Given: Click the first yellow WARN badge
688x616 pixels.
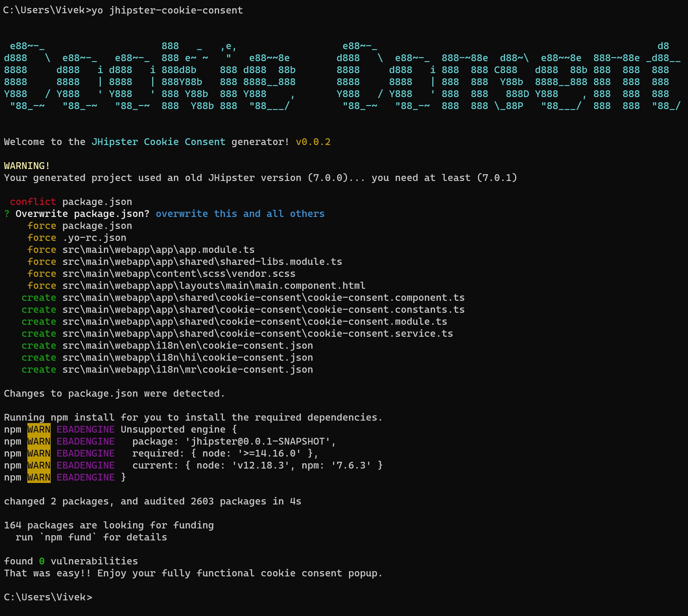Looking at the screenshot, I should (x=39, y=429).
